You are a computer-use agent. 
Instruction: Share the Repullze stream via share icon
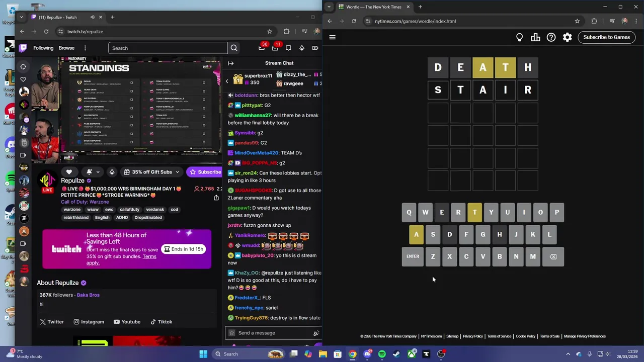(x=216, y=198)
